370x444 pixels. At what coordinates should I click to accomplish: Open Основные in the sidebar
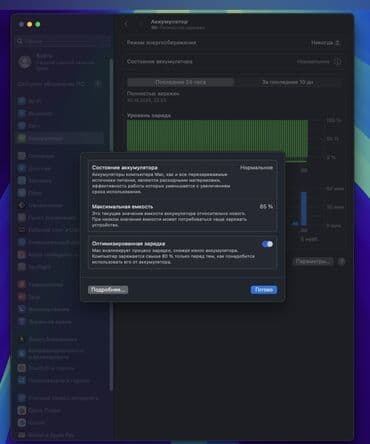click(60, 156)
